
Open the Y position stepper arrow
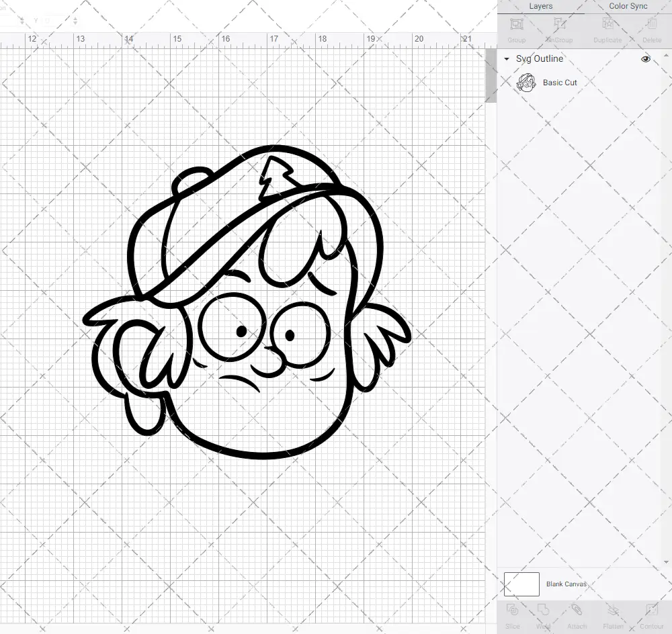tap(75, 20)
